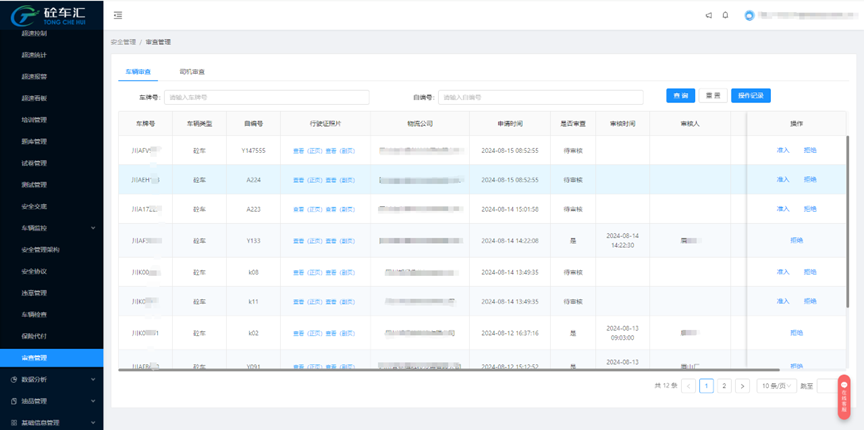Click the 重置 reset button

click(x=713, y=96)
